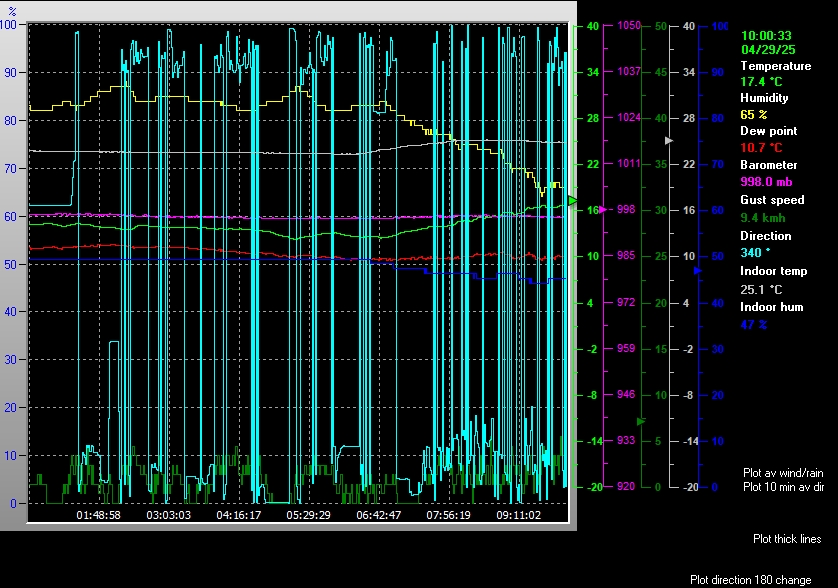Image resolution: width=838 pixels, height=588 pixels.
Task: Click the 09:11:02 time axis label
Action: (518, 515)
